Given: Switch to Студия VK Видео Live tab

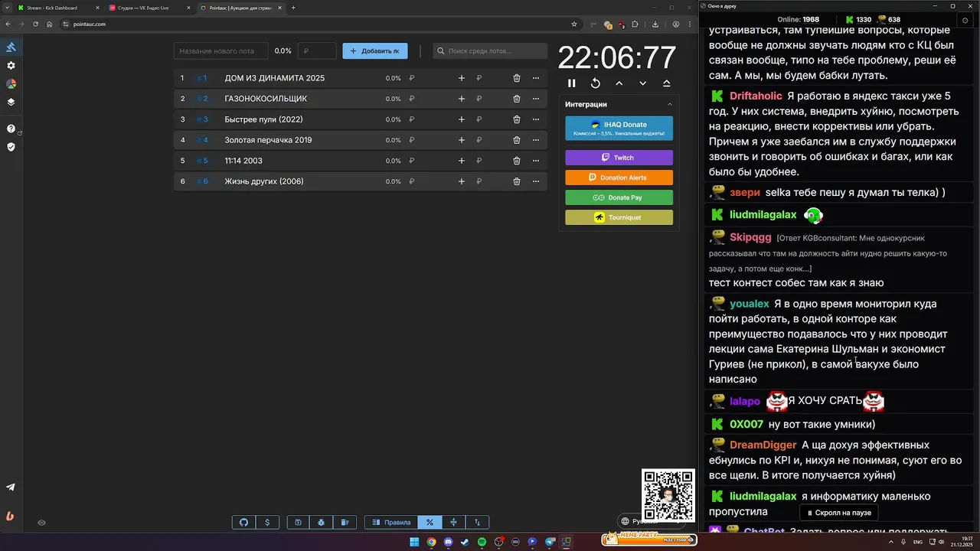Looking at the screenshot, I should (x=149, y=8).
